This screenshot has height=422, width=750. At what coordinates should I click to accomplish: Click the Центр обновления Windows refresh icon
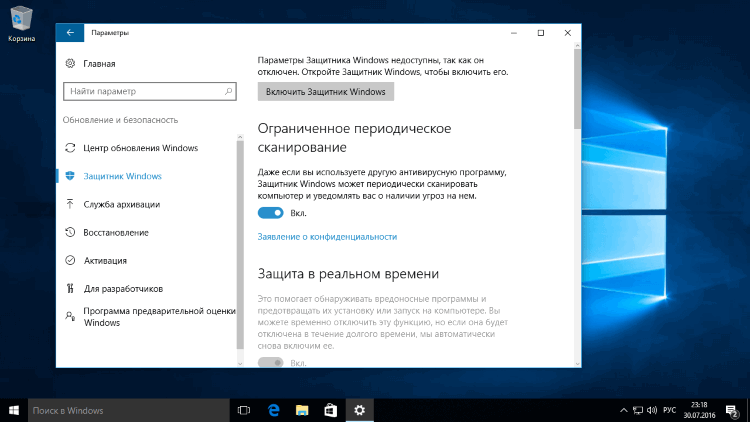[70, 148]
